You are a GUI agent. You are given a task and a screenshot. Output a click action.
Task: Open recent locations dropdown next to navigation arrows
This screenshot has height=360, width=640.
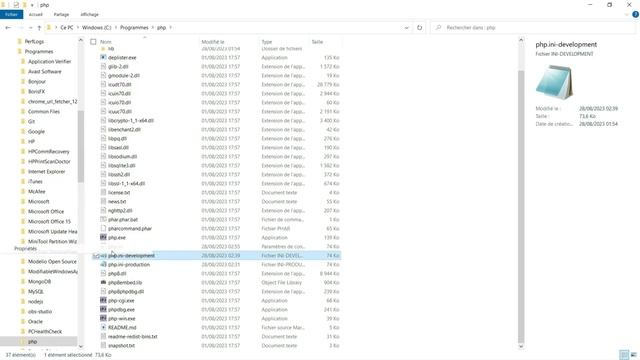click(31, 28)
